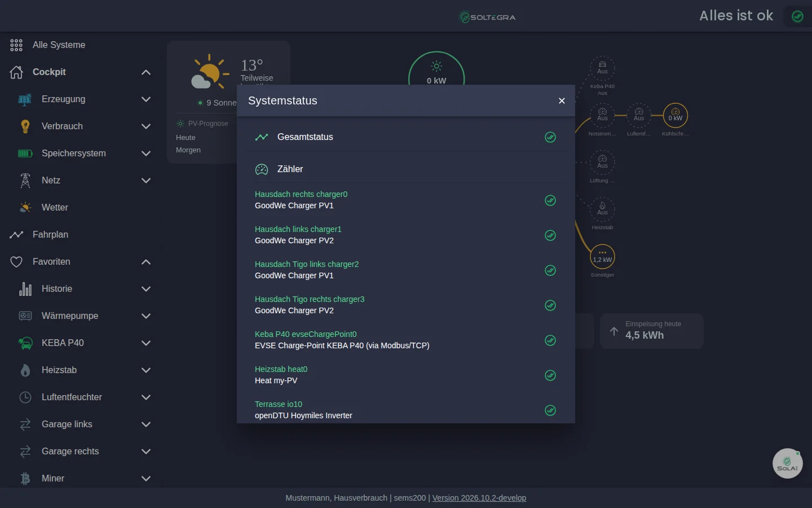Expand the Erzeugung submenu
The width and height of the screenshot is (812, 508).
[146, 99]
